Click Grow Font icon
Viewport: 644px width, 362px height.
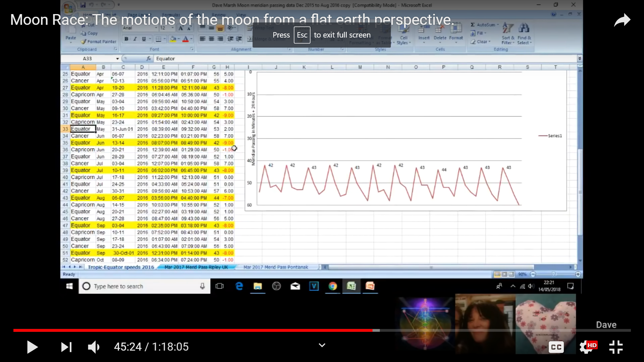[x=181, y=28]
